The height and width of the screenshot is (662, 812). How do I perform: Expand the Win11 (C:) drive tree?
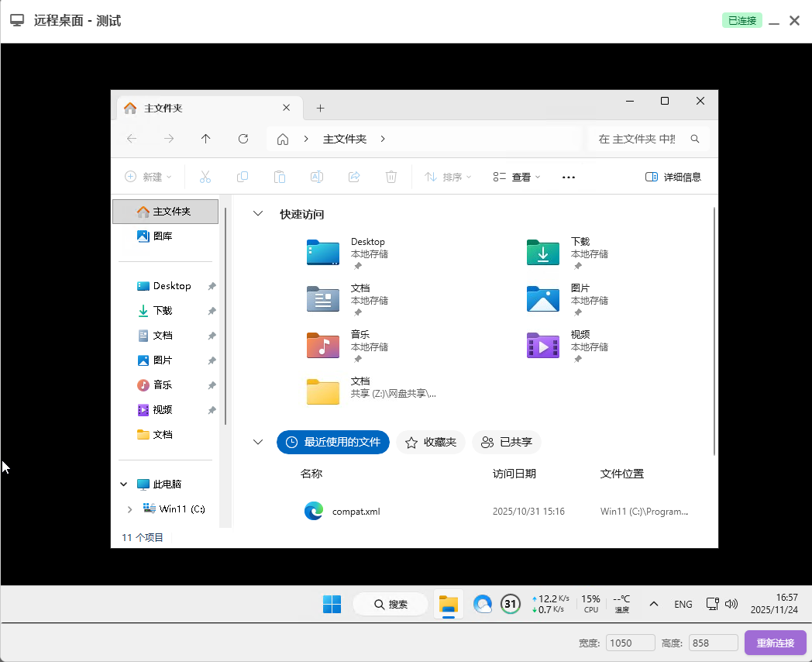pos(129,509)
